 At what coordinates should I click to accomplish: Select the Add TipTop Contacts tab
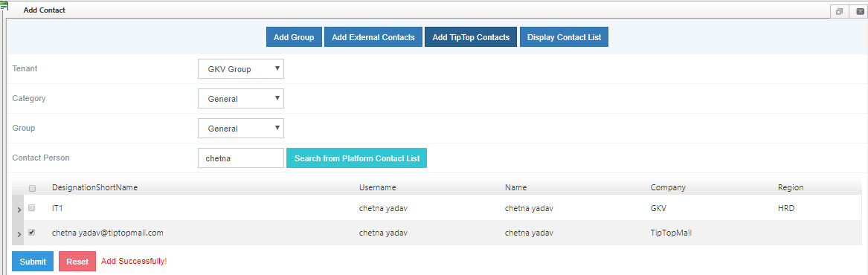(471, 37)
